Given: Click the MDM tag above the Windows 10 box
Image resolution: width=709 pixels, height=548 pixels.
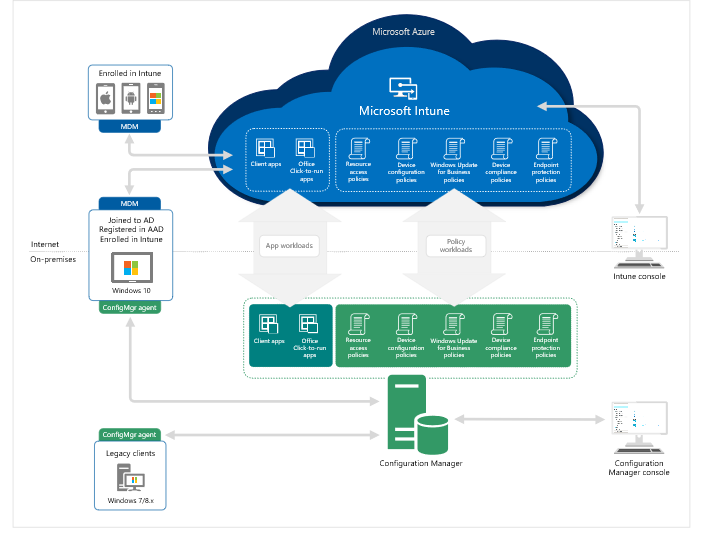Looking at the screenshot, I should tap(129, 203).
